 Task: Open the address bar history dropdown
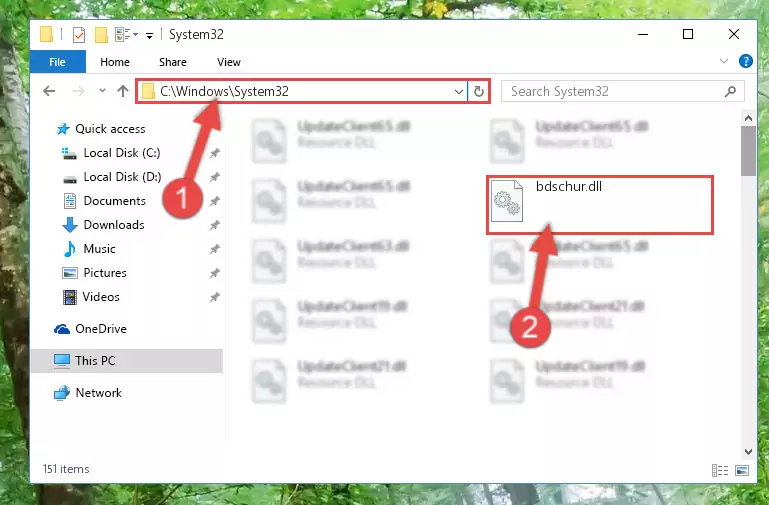tap(459, 92)
